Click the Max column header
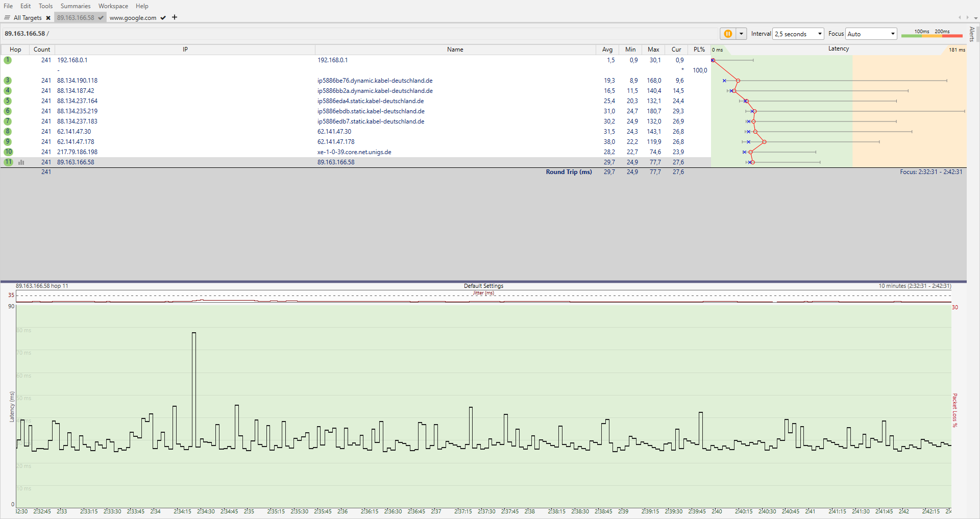This screenshot has width=980, height=519. pos(653,50)
